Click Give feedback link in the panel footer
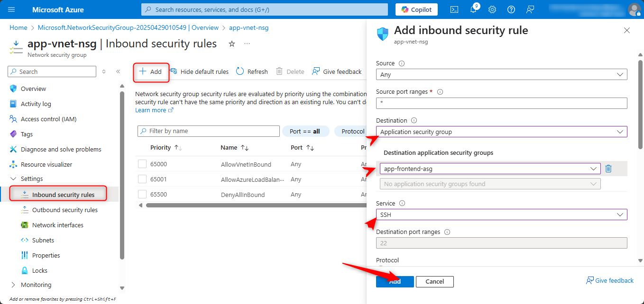 (x=610, y=280)
